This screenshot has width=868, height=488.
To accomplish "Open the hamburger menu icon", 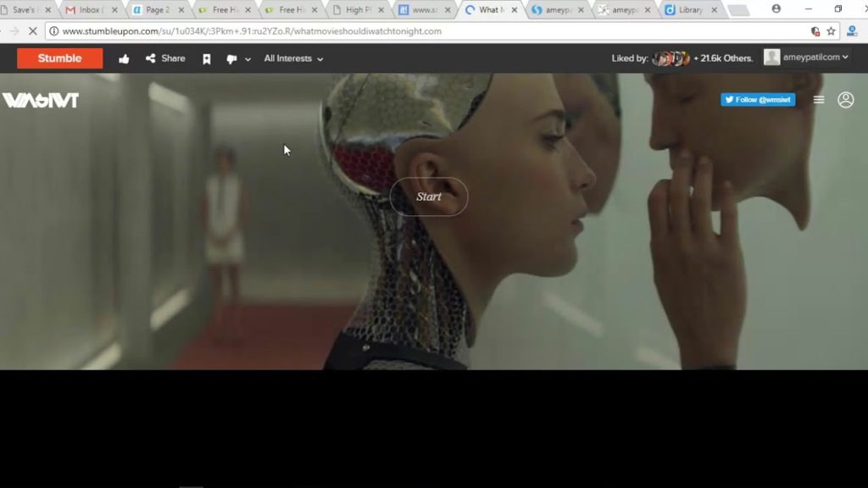I will coord(819,100).
